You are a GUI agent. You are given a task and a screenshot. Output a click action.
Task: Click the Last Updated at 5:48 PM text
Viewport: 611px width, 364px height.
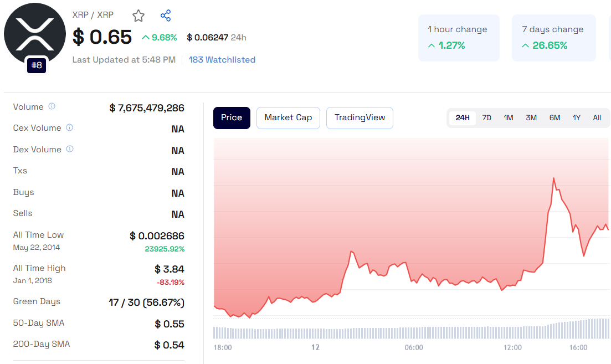[124, 60]
